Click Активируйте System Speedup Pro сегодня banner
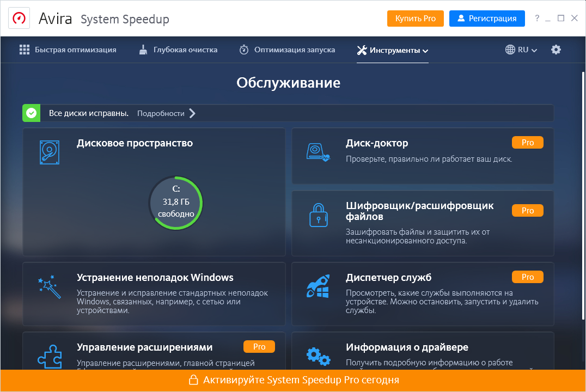This screenshot has width=586, height=392. 293,380
